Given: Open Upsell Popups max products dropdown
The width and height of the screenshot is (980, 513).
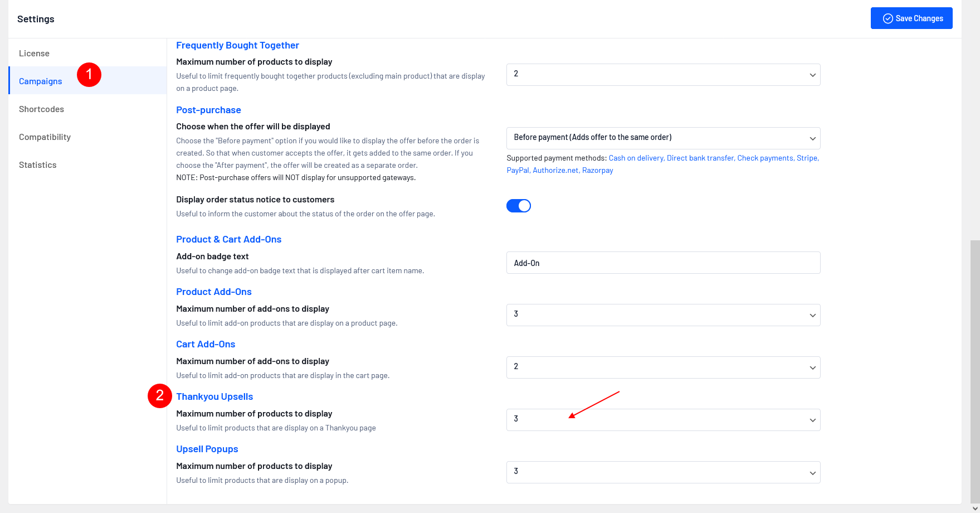Looking at the screenshot, I should pos(662,472).
